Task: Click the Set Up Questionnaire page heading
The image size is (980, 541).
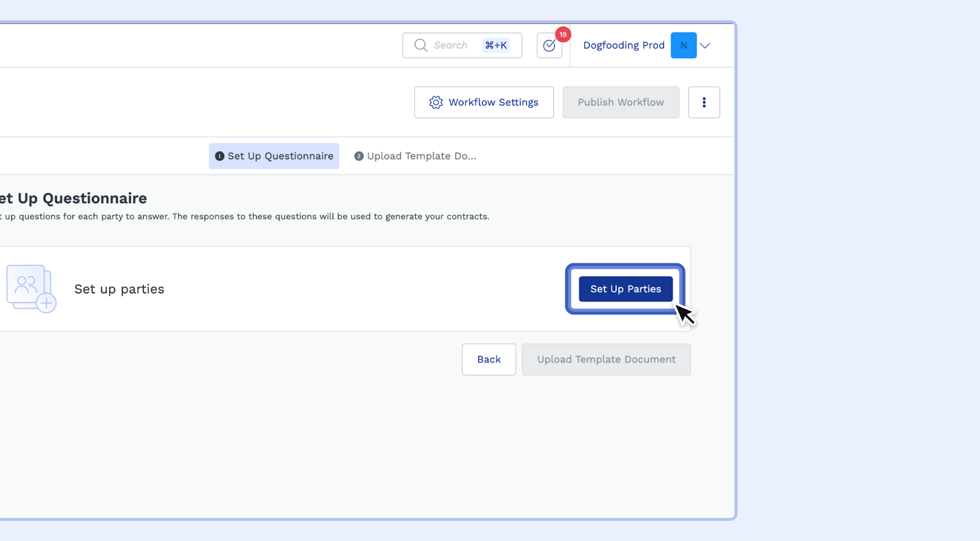Action: [x=73, y=199]
